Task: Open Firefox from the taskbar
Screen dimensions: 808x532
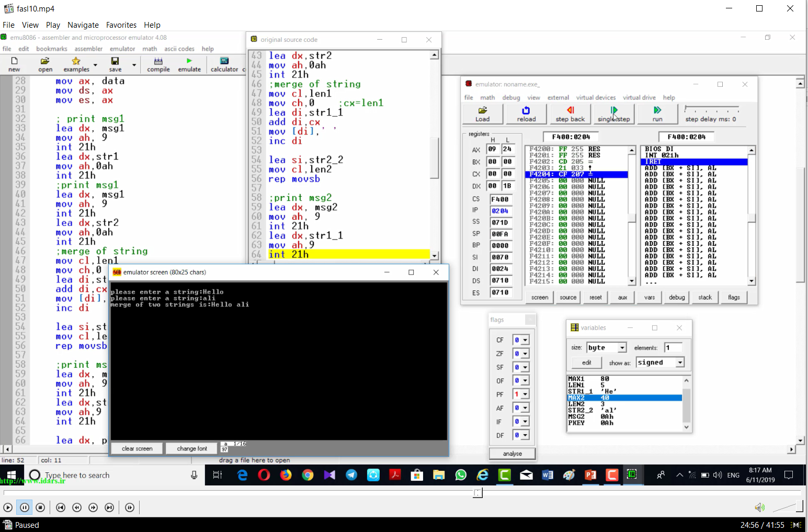Action: (x=286, y=475)
